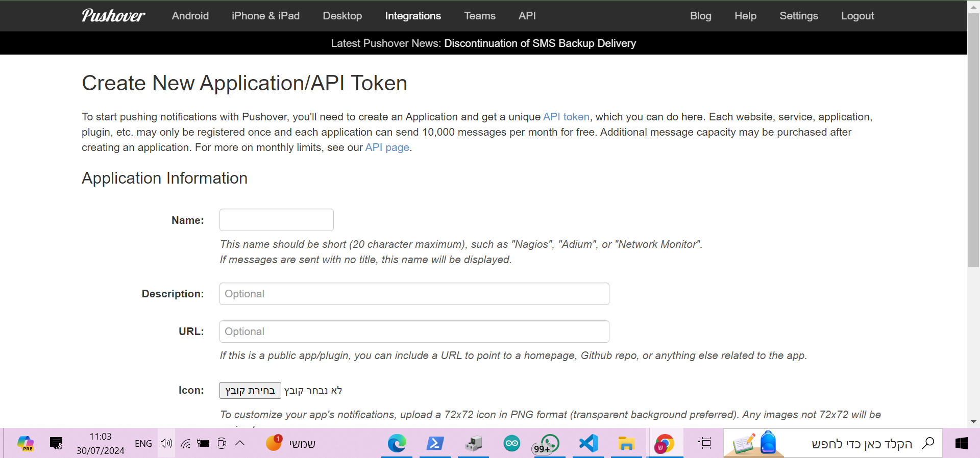Image resolution: width=980 pixels, height=458 pixels.
Task: Switch to Chrome in taskbar
Action: (x=665, y=444)
